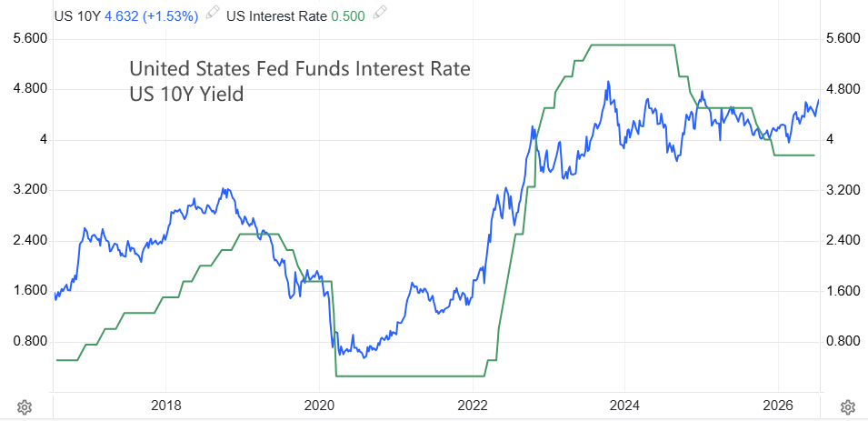Click the pencil icon beside US 10Y

pos(213,15)
